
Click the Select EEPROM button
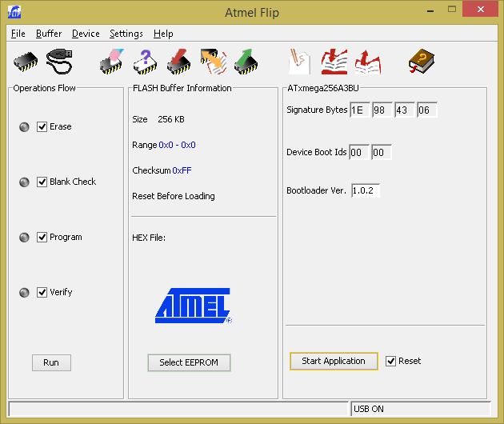point(189,362)
